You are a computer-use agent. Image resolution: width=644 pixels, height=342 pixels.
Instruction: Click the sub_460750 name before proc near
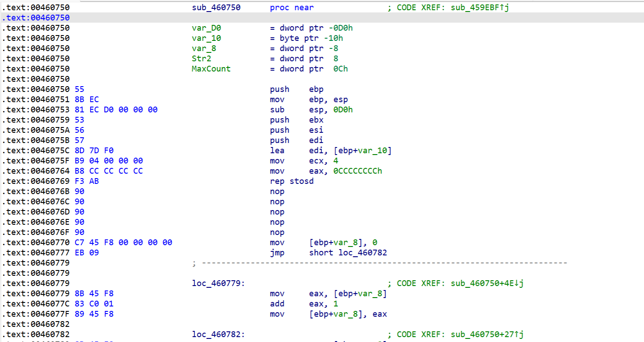[216, 8]
